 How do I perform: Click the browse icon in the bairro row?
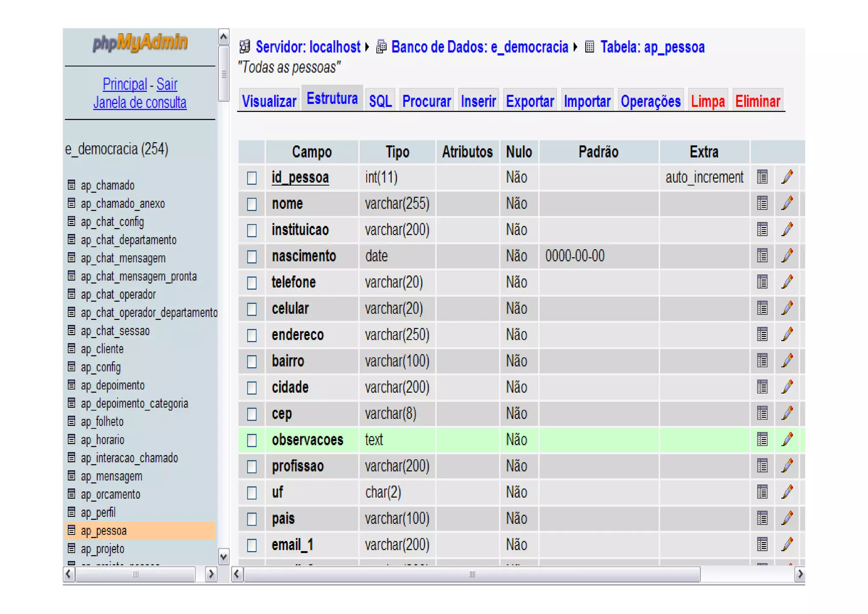[762, 361]
